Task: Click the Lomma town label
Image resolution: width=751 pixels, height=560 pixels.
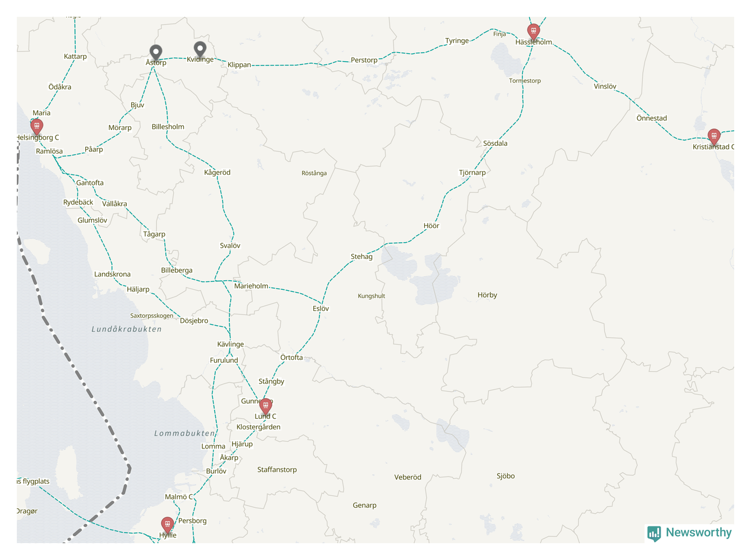Action: [213, 447]
